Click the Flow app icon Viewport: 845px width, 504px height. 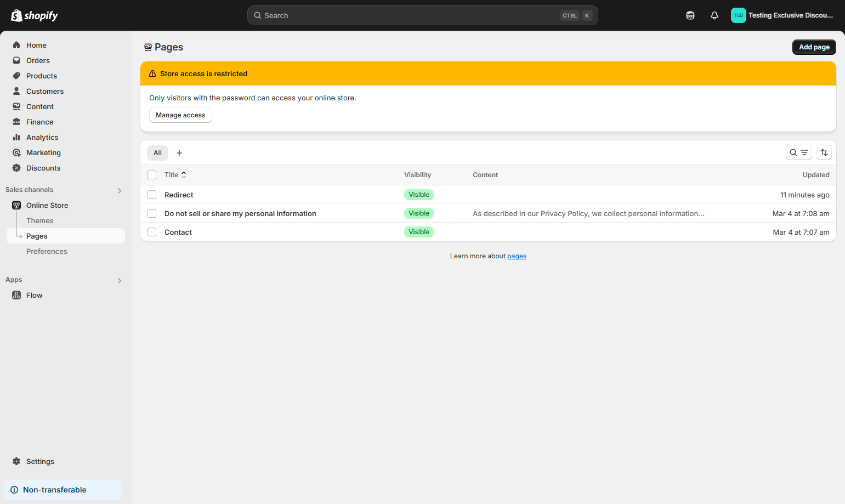click(16, 295)
